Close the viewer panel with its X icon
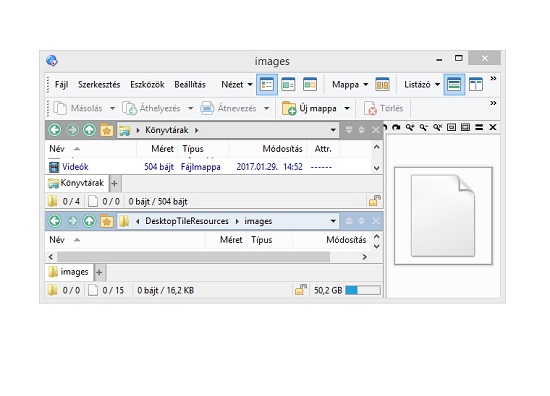The image size is (550, 396). coord(493,127)
